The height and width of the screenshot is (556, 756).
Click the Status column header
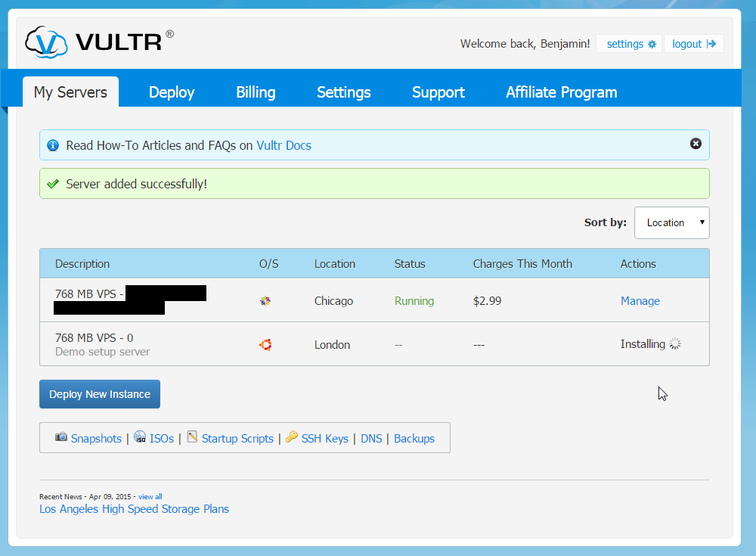[x=410, y=264]
